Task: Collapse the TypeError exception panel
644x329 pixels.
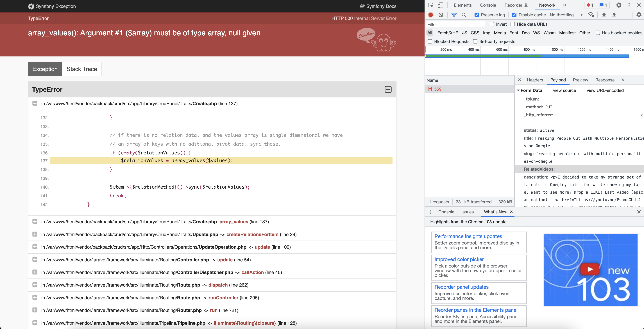Action: pos(388,89)
